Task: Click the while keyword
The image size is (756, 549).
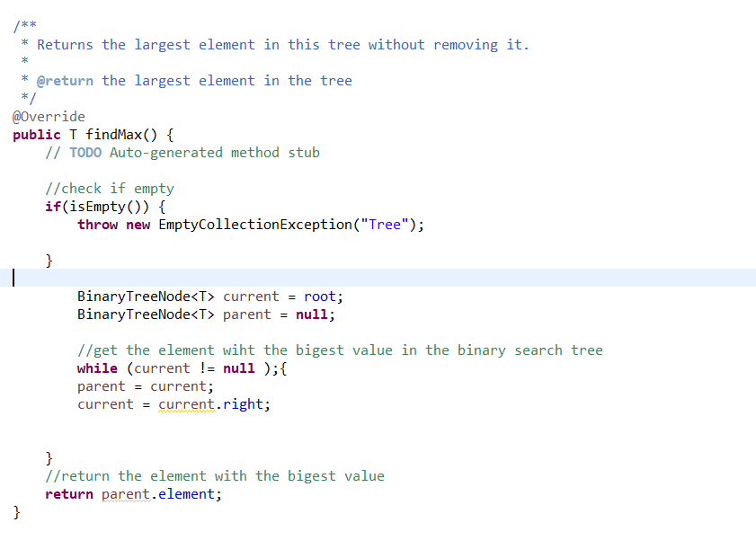Action: tap(96, 367)
